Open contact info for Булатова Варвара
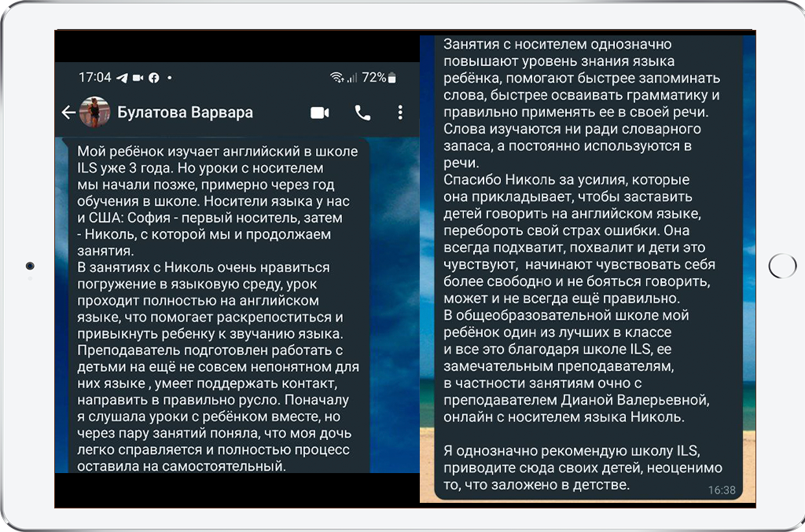The image size is (805, 532). (x=185, y=112)
